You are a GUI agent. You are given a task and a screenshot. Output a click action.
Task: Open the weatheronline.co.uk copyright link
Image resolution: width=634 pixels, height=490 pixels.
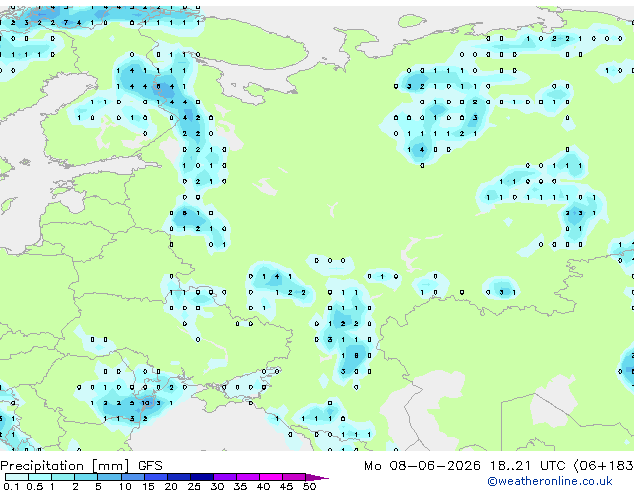[x=550, y=481]
